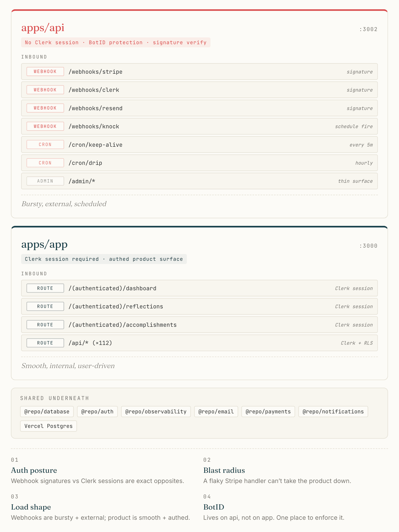The width and height of the screenshot is (399, 532).
Task: Select the /cron/keep-alive path
Action: coord(96,145)
